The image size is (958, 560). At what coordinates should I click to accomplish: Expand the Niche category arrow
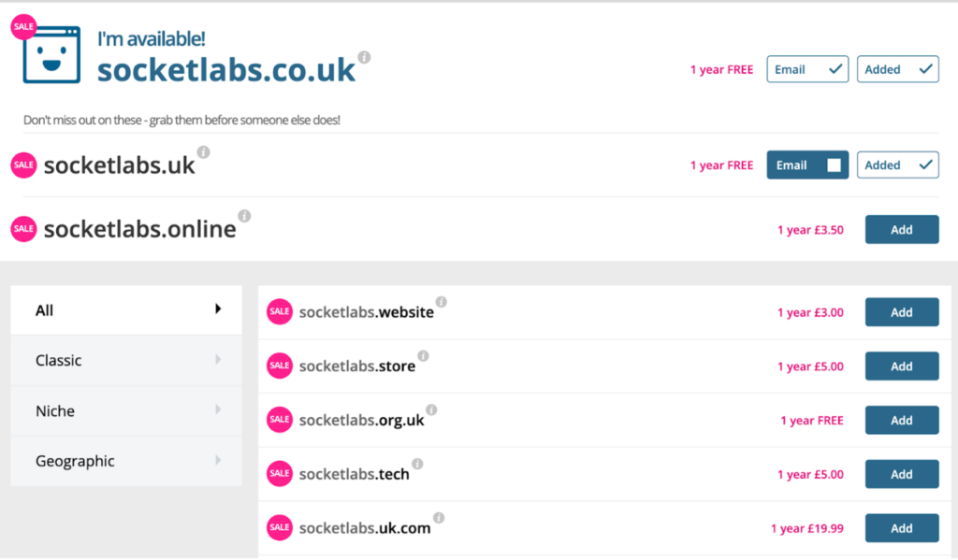click(x=218, y=409)
